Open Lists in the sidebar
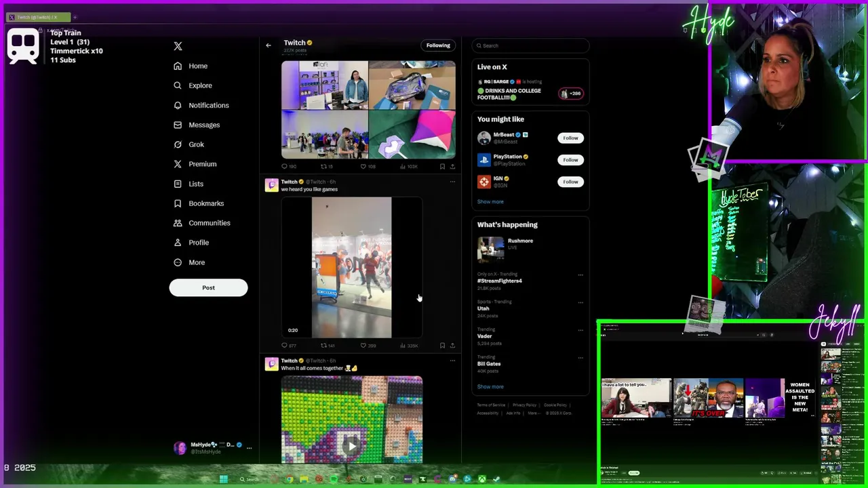 click(189, 184)
